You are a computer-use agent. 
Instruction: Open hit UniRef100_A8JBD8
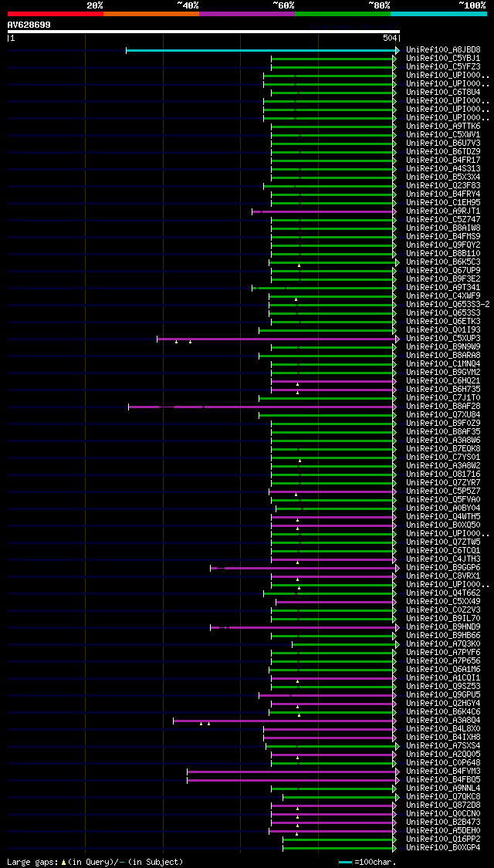[x=443, y=50]
